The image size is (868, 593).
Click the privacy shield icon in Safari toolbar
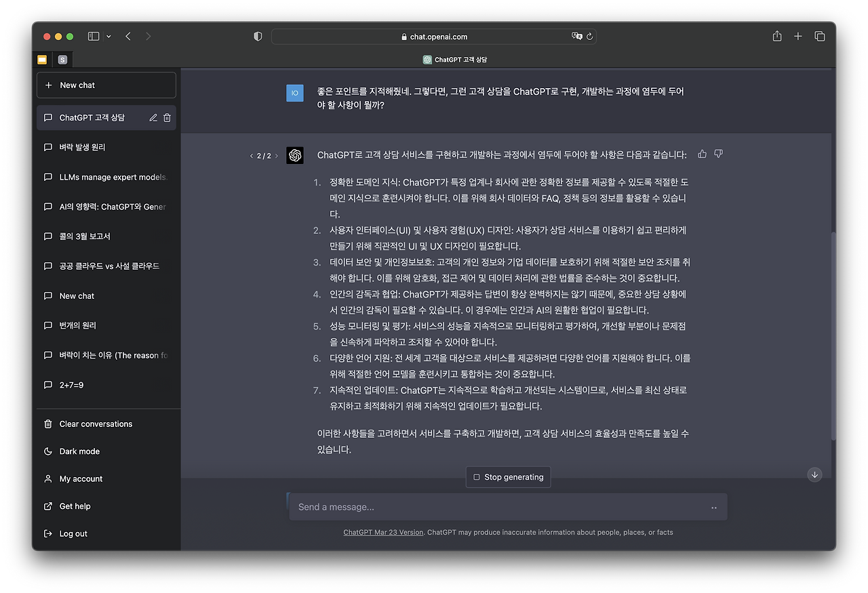coord(258,36)
